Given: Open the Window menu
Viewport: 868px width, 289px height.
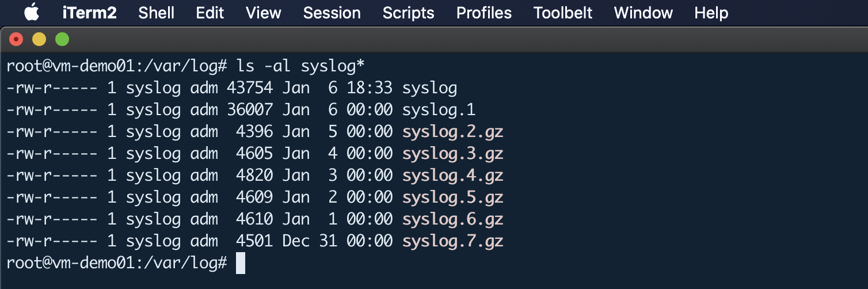Looking at the screenshot, I should point(644,13).
